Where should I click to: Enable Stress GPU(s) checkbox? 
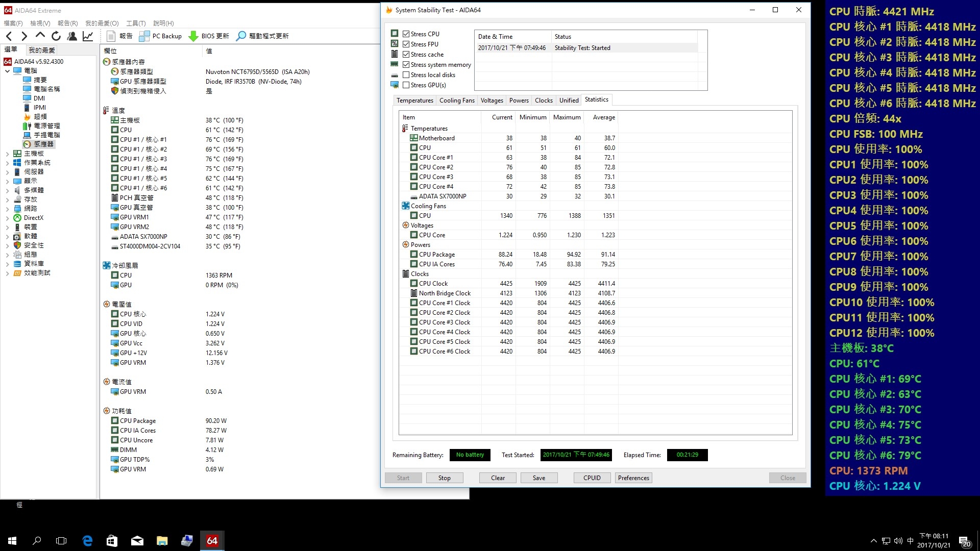pyautogui.click(x=406, y=85)
